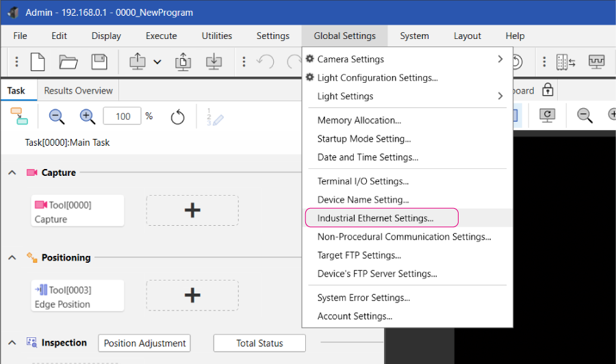Click the Total Status button
Screen dimensions: 616x364
pos(259,343)
